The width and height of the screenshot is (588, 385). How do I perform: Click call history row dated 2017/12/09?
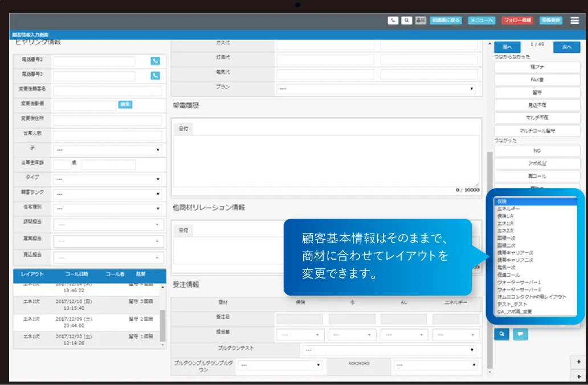[x=87, y=322]
